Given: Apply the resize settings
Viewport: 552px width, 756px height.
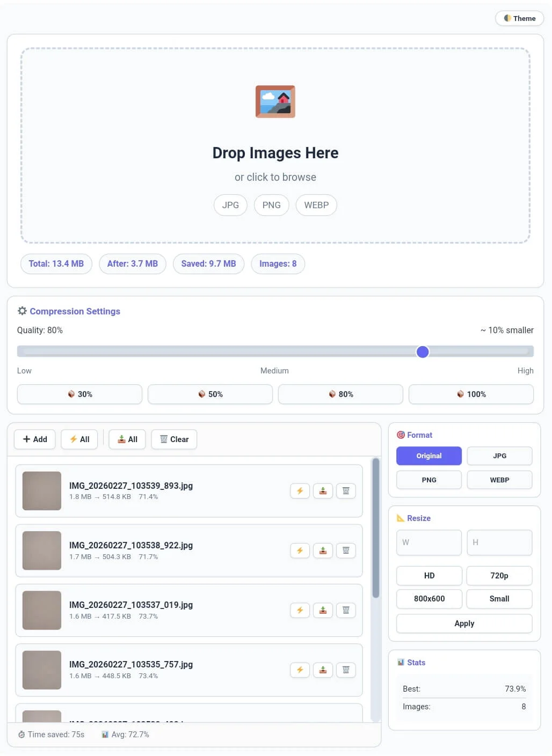Looking at the screenshot, I should [464, 623].
